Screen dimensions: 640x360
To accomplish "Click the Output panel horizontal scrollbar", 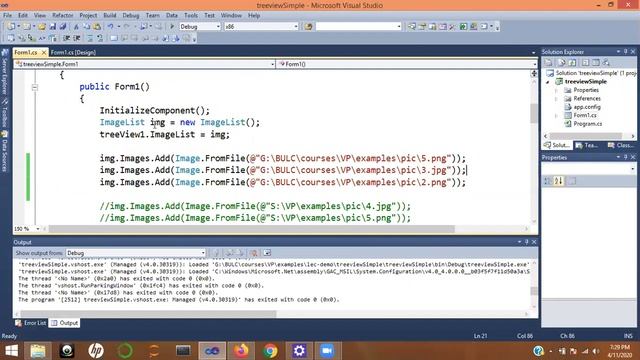I will pos(148,314).
